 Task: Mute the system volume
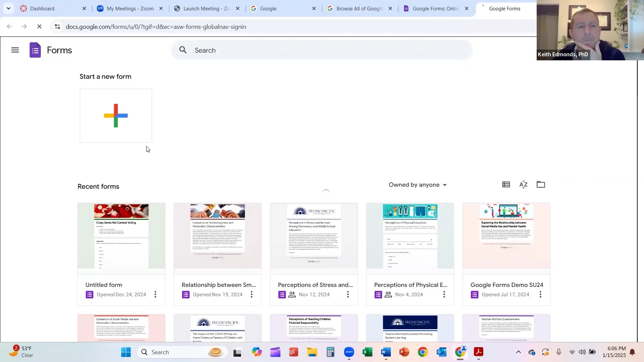(582, 352)
